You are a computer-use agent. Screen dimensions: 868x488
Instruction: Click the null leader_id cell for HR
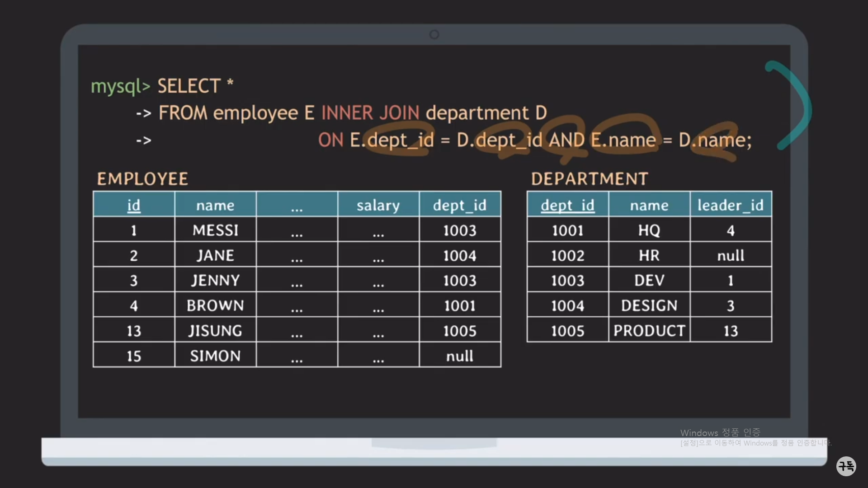coord(730,256)
